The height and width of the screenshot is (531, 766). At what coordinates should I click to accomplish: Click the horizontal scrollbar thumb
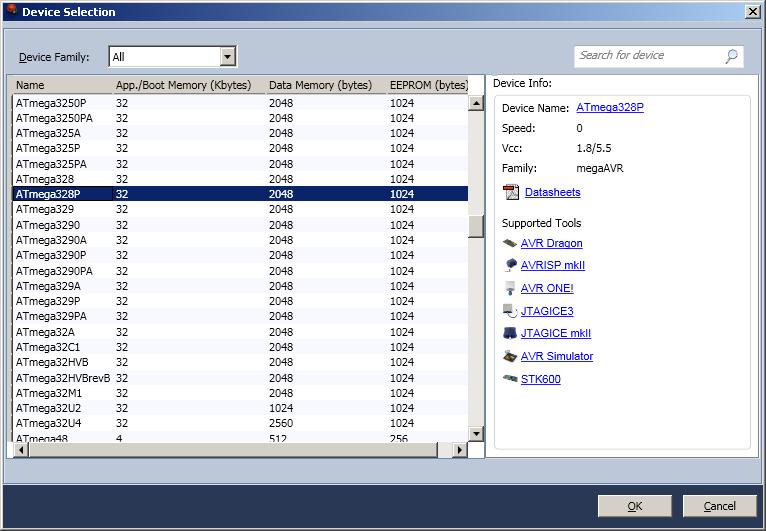pyautogui.click(x=233, y=450)
